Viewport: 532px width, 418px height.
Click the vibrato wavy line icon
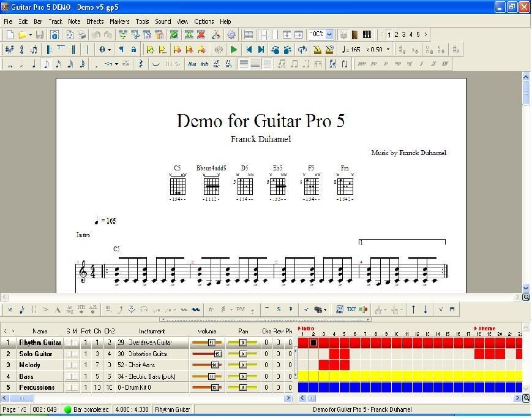(x=195, y=310)
